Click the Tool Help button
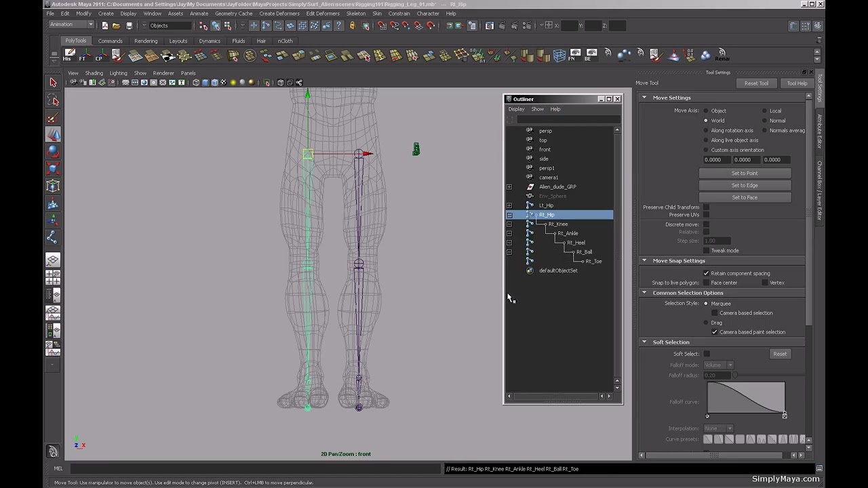The height and width of the screenshot is (488, 868). point(797,83)
